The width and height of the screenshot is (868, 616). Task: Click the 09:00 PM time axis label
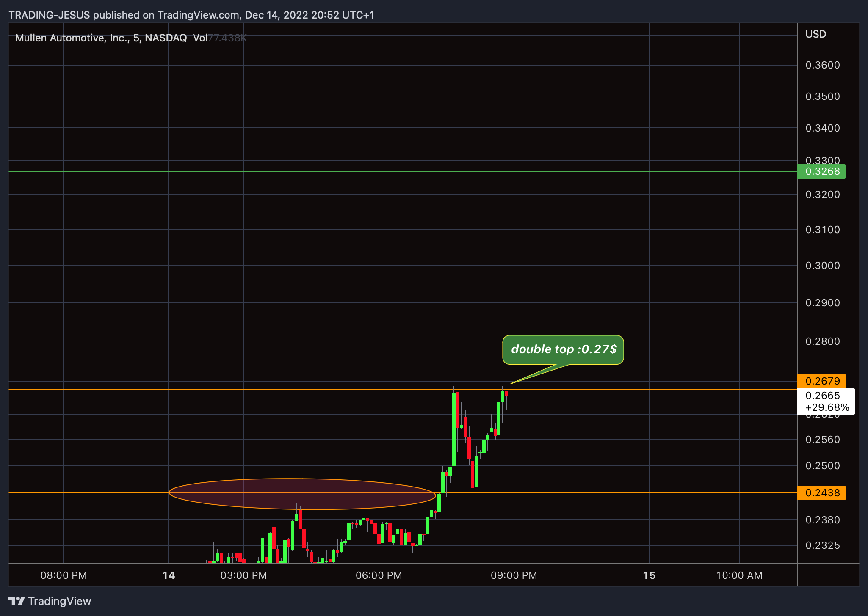[x=514, y=575]
